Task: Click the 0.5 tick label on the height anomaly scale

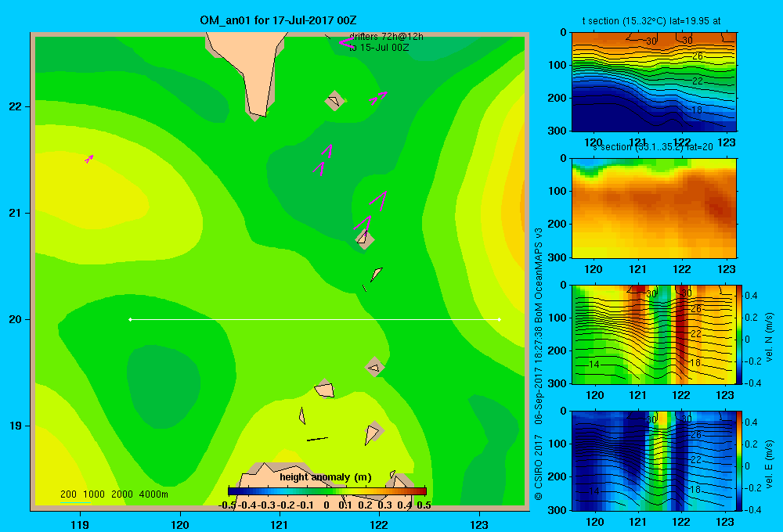Action: click(424, 505)
